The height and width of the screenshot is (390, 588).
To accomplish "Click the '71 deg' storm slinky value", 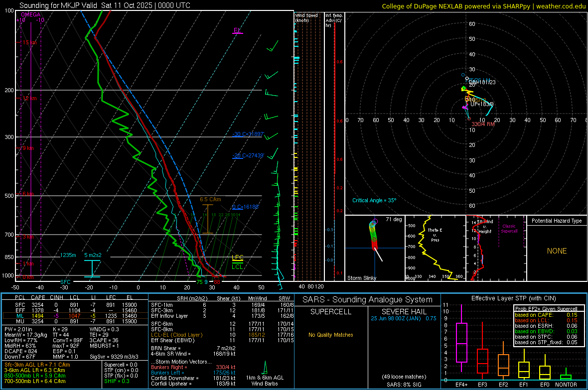I will [394, 219].
